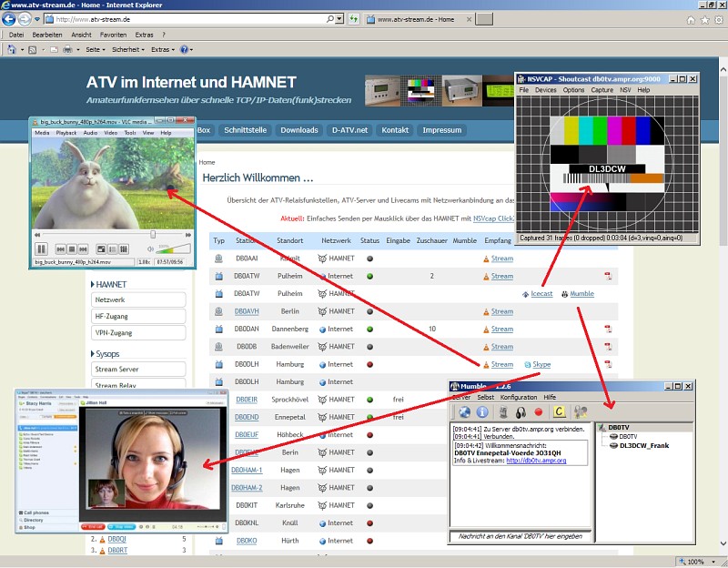Open Seite dropdown in command bar
This screenshot has height=568, width=728.
tap(96, 49)
